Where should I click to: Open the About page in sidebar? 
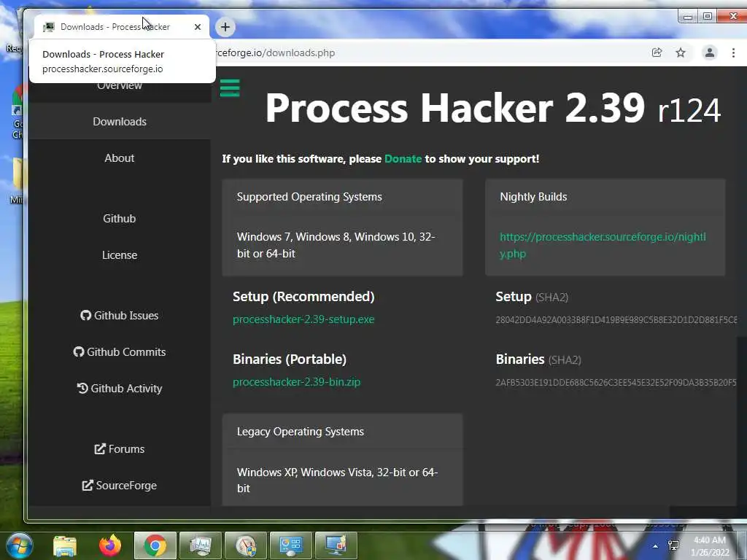coord(119,158)
